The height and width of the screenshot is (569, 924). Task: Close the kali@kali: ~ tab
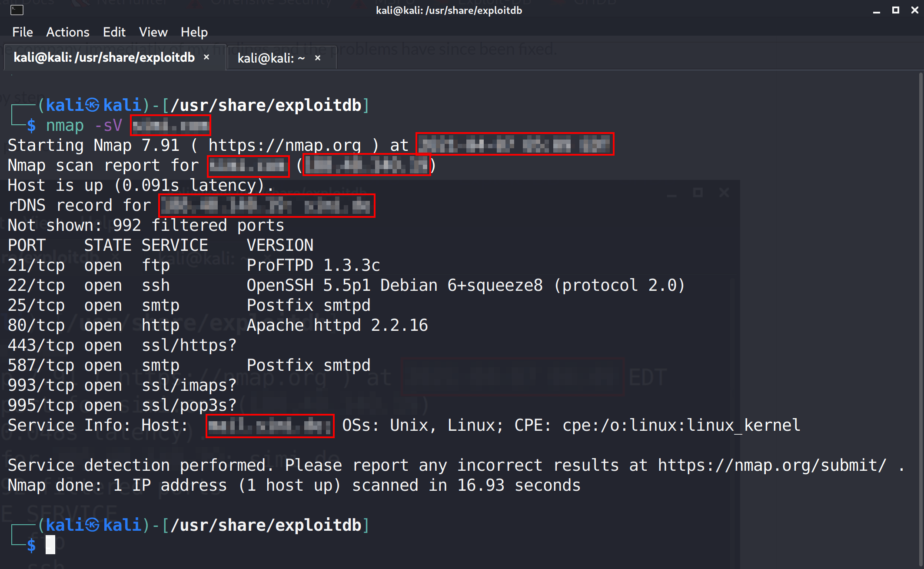318,58
